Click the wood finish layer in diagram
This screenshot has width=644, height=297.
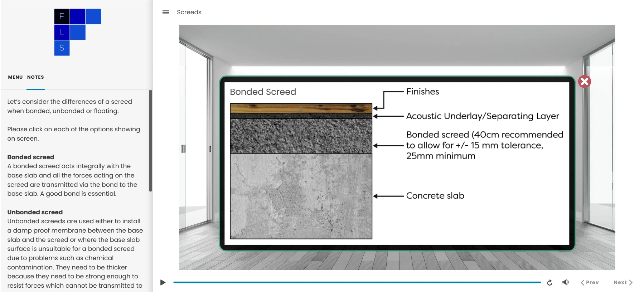(x=301, y=108)
